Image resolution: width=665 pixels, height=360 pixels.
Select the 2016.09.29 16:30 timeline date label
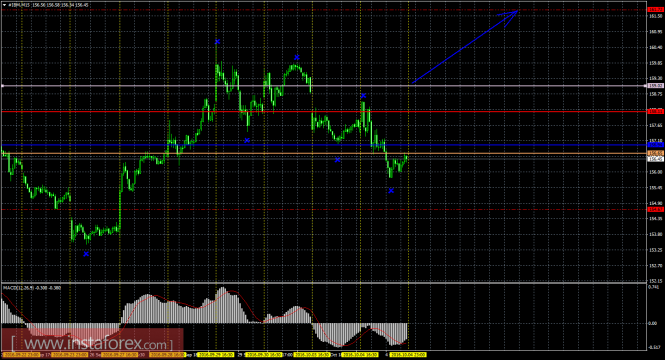tap(216, 354)
